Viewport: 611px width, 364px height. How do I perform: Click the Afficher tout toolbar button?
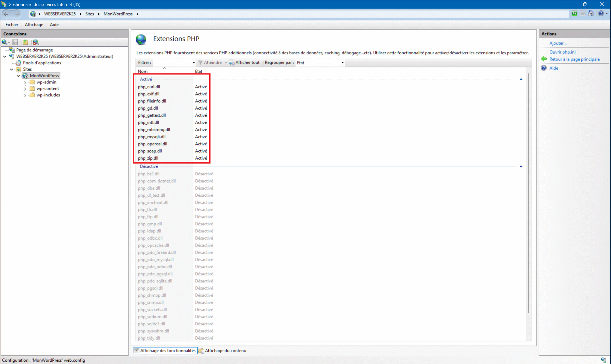(244, 62)
